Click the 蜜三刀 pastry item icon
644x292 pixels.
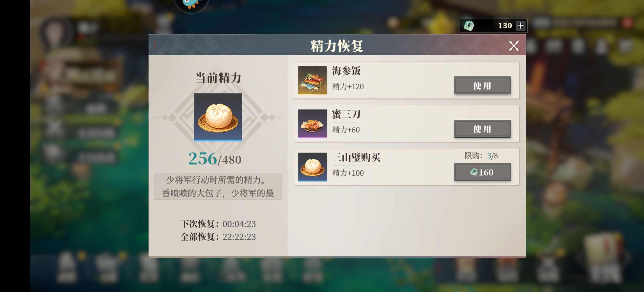click(x=312, y=124)
